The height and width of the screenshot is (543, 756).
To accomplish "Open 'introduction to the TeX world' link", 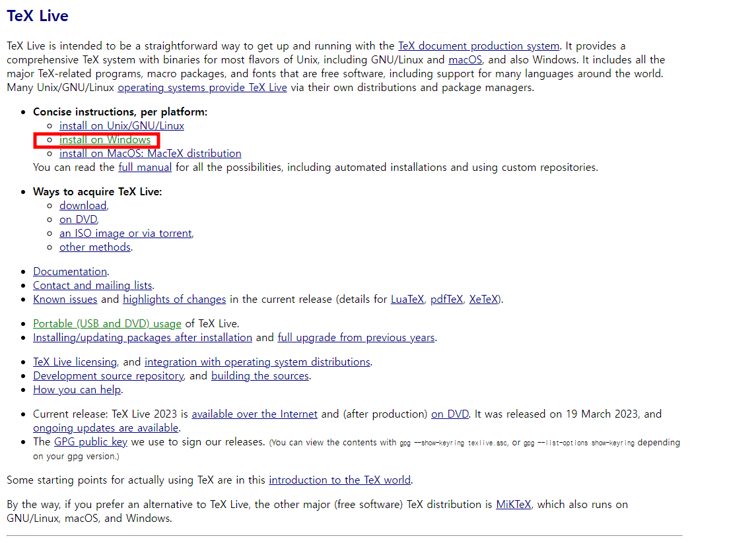I will 340,480.
